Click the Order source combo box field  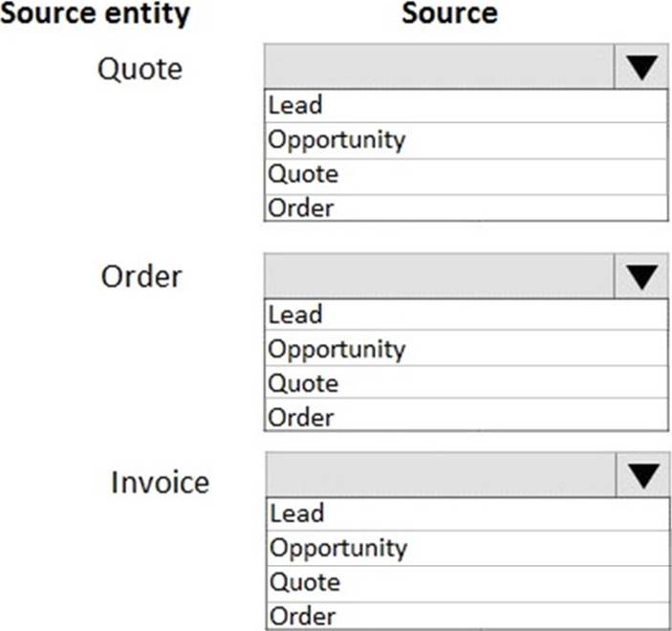tap(440, 276)
